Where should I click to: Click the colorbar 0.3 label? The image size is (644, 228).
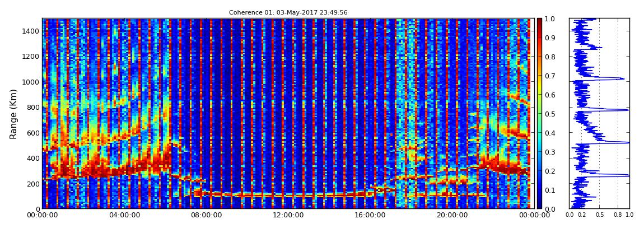pos(549,152)
